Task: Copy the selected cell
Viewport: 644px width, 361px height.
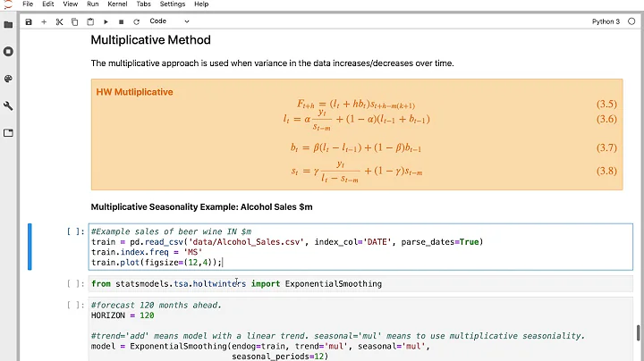Action: tap(74, 21)
